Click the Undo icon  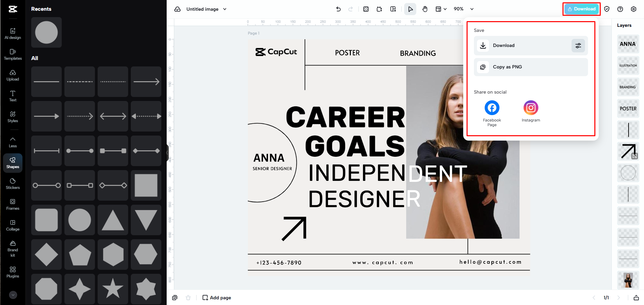338,9
